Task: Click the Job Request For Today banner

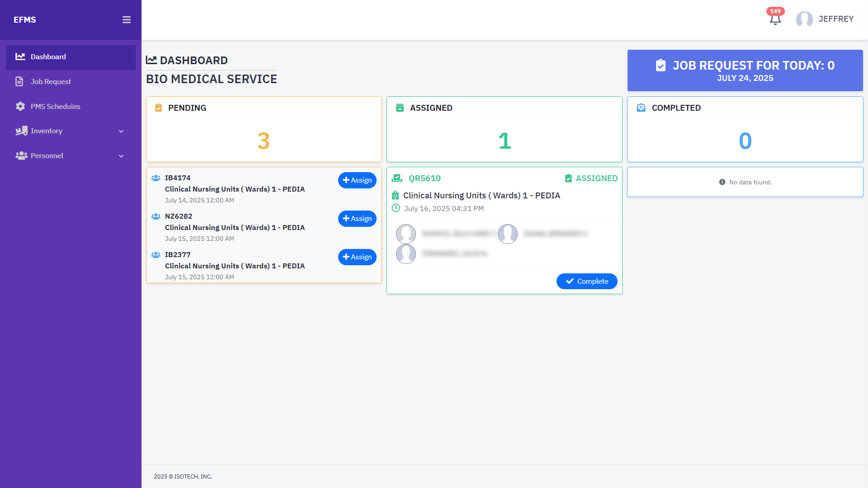Action: pyautogui.click(x=745, y=70)
